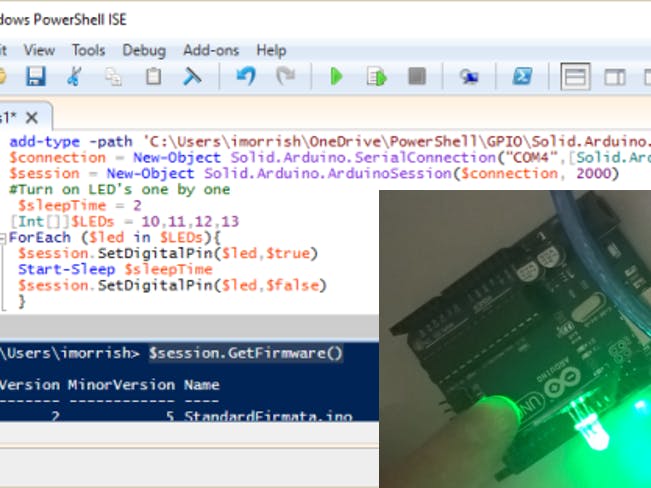651x488 pixels.
Task: Click the [Int[]]$LEDs = 10,11,12,13 line
Action: 124,221
